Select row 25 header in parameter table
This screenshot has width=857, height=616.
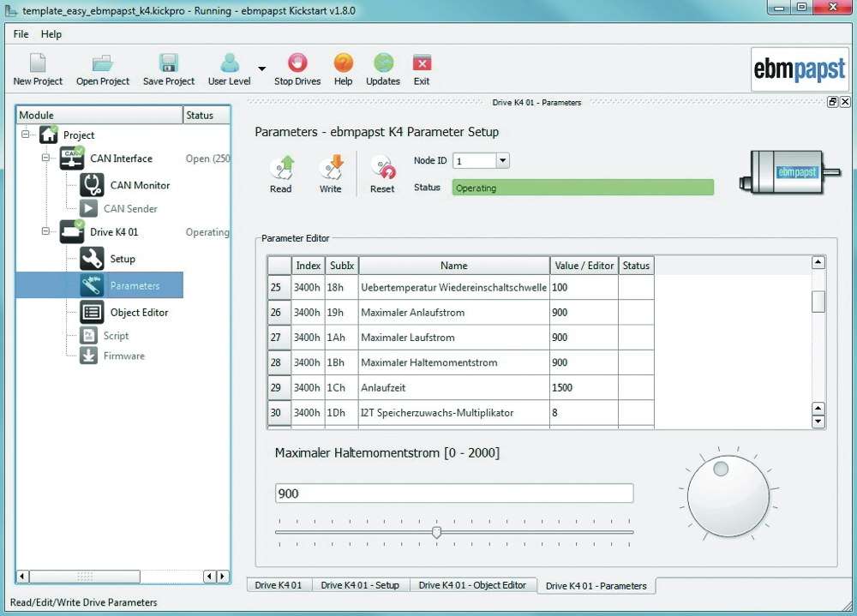click(279, 287)
